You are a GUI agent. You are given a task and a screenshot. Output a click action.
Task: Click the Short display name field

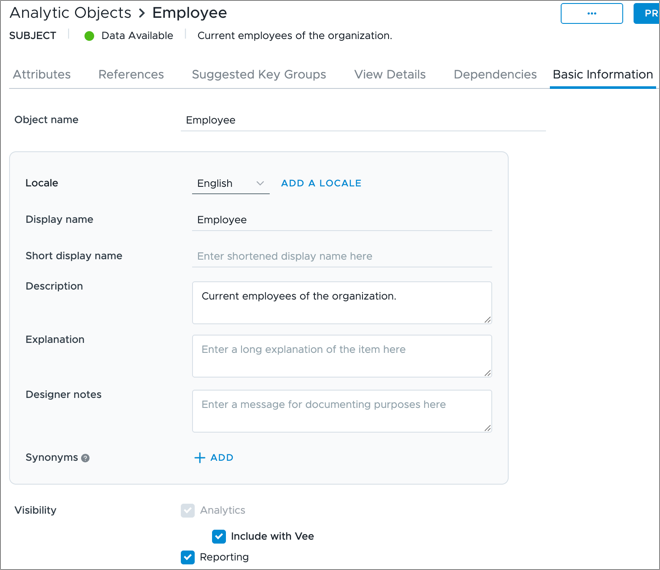[341, 256]
